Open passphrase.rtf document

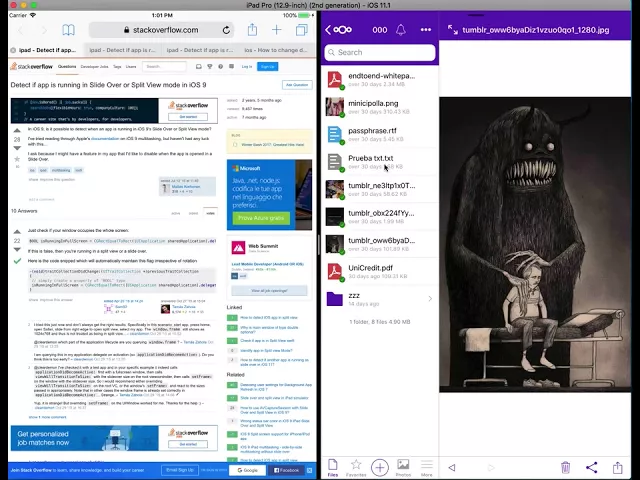point(380,134)
